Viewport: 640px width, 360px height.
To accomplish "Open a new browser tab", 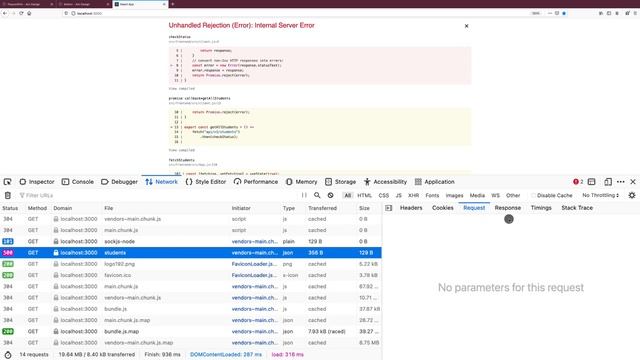I will tap(173, 4).
